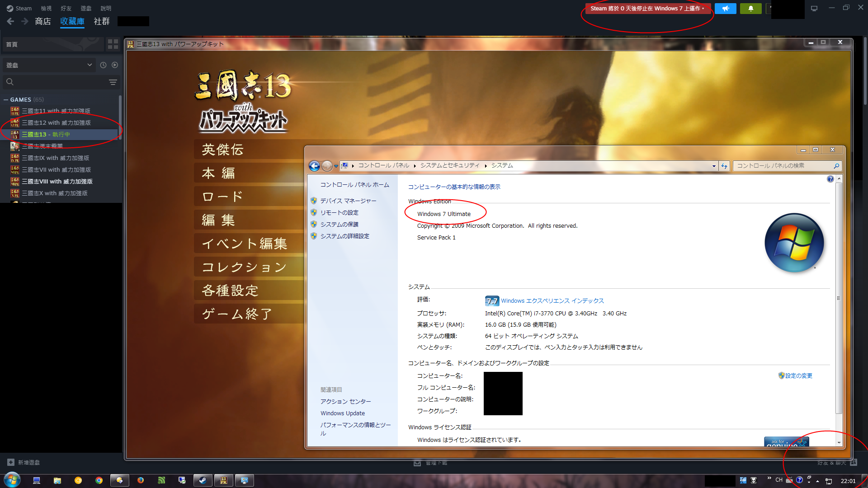Click コントロール パネル breadcrumb
The image size is (868, 488).
383,165
